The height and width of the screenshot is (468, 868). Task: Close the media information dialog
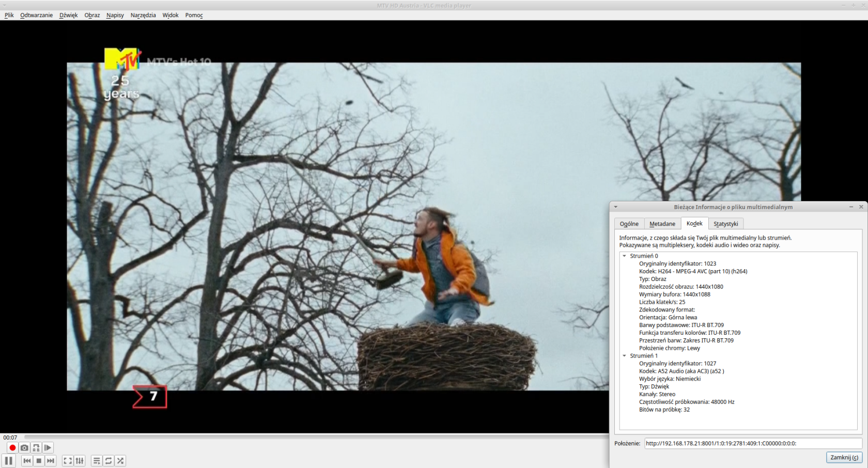861,207
